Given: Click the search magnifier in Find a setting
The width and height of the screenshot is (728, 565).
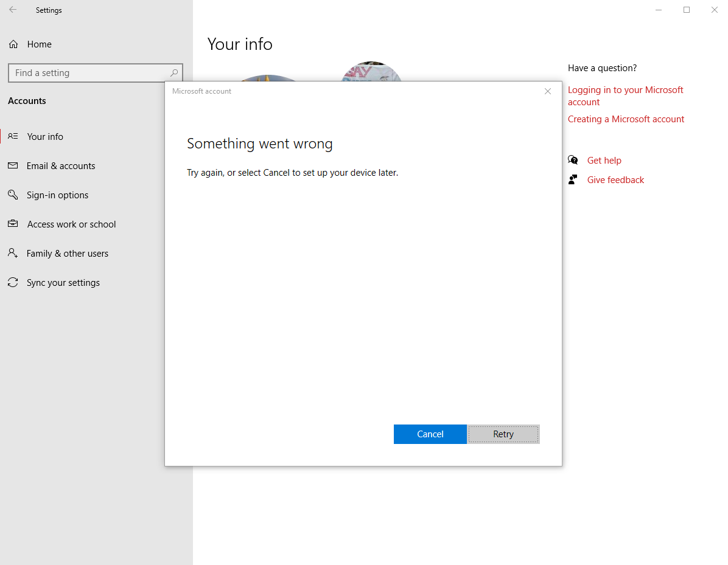Looking at the screenshot, I should [x=174, y=72].
